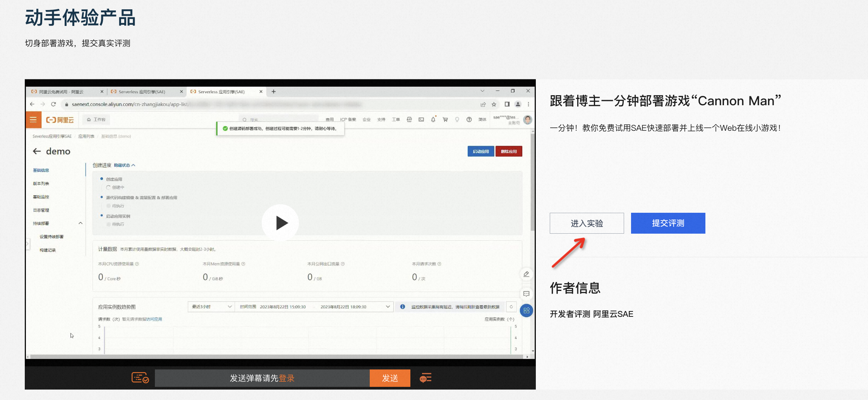The height and width of the screenshot is (400, 868).
Task: Focus the danmaku input field
Action: click(262, 378)
